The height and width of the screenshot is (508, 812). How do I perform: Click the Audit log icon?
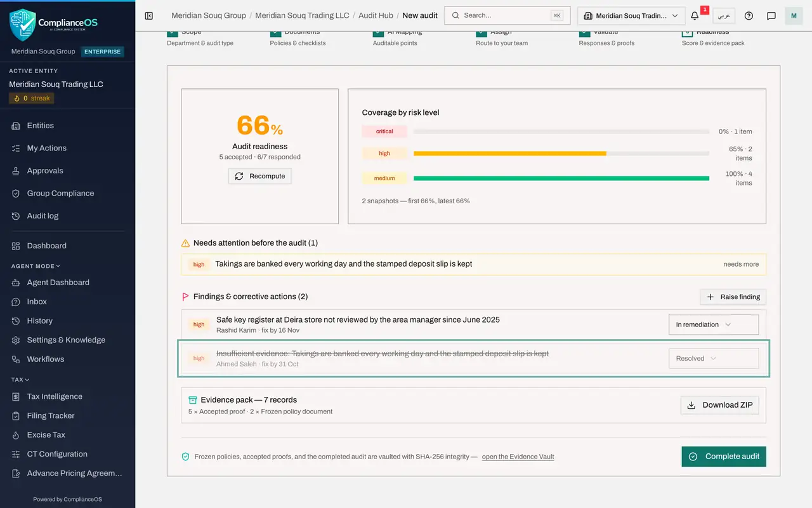(x=16, y=216)
